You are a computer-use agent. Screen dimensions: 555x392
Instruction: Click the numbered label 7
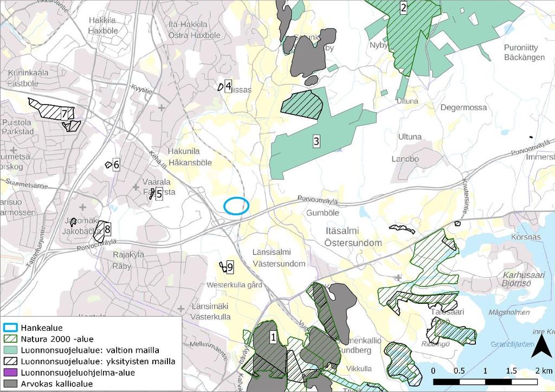64,114
